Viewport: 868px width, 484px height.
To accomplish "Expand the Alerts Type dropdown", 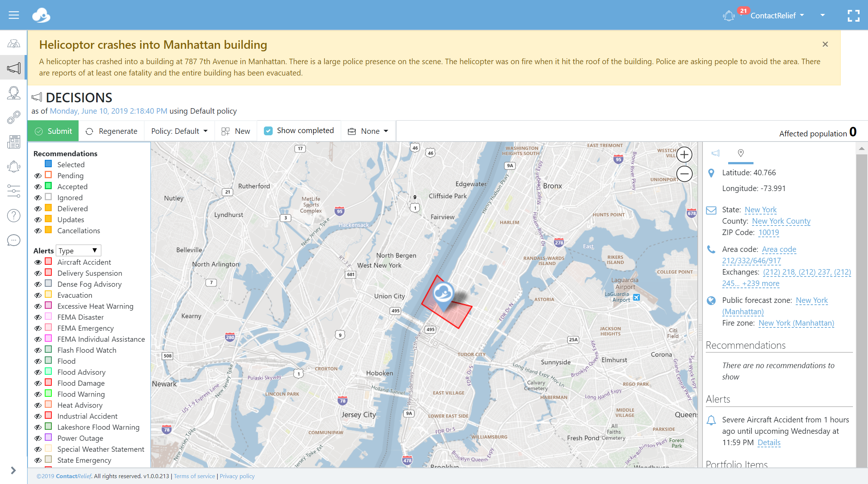I will 78,250.
